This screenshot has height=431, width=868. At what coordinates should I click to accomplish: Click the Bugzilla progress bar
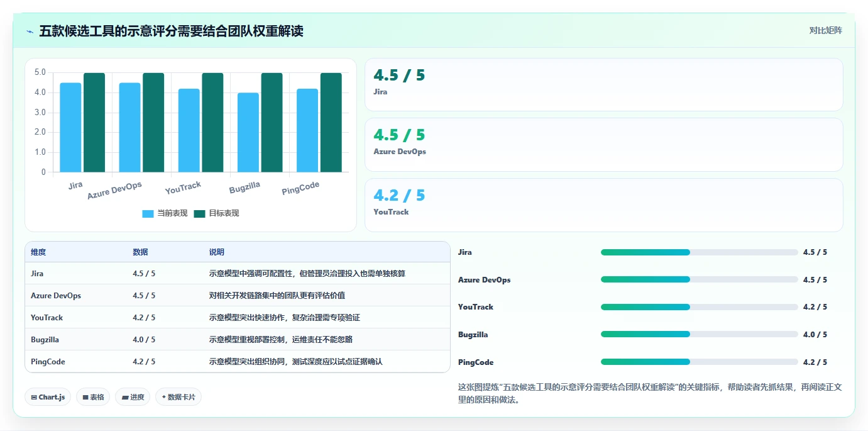(x=699, y=334)
